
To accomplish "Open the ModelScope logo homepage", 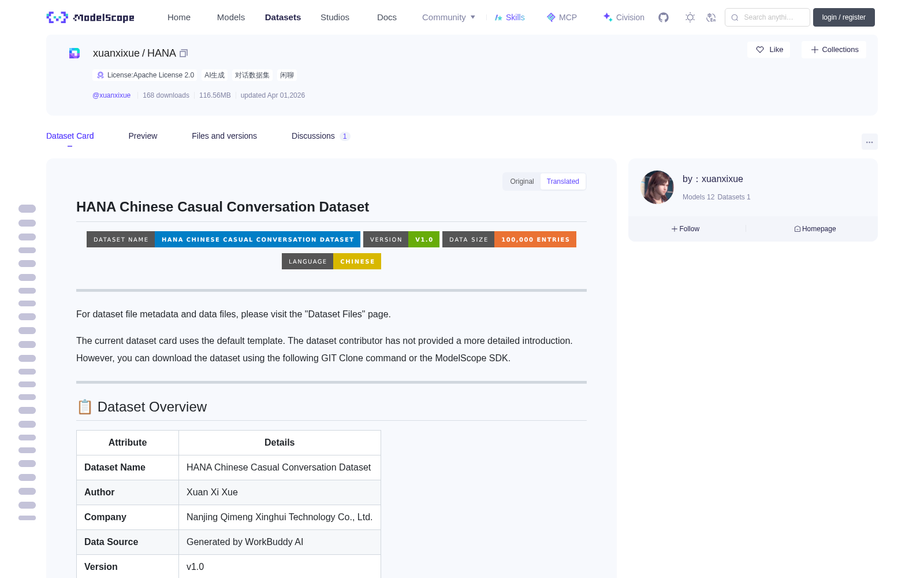I will pyautogui.click(x=90, y=17).
